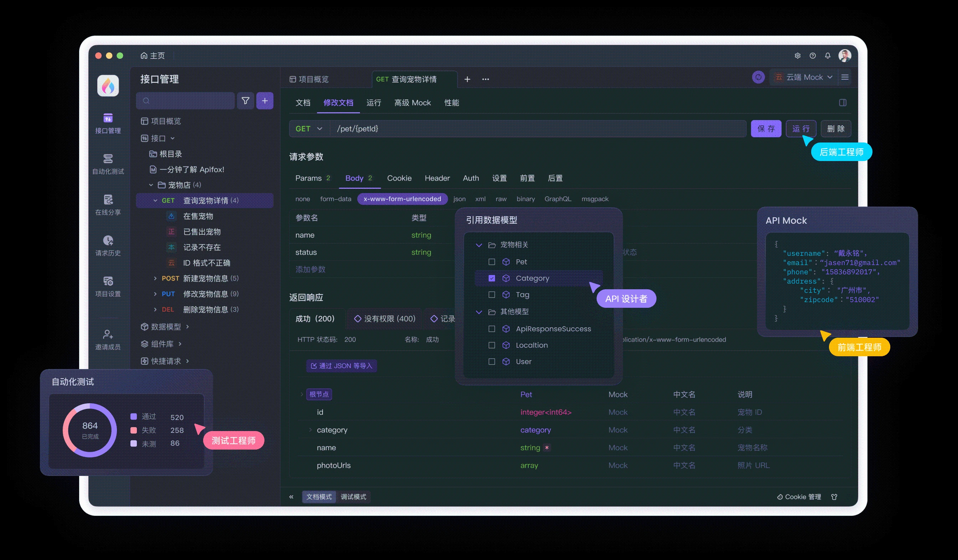
Task: Open 邀请成员 sidebar icon
Action: point(108,339)
